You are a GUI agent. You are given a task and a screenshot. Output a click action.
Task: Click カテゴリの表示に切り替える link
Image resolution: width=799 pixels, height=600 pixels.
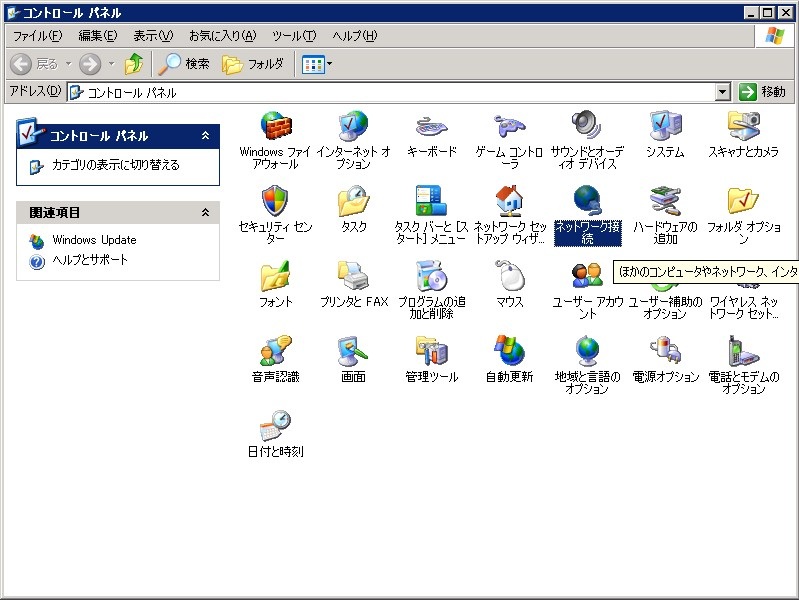click(x=115, y=165)
